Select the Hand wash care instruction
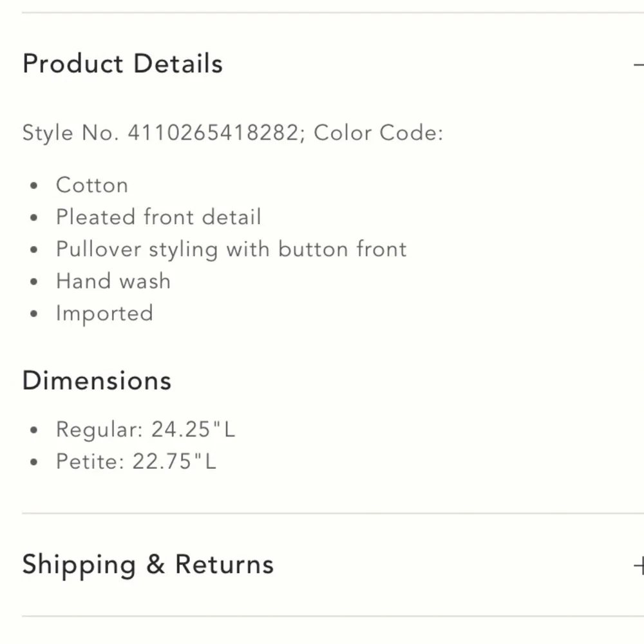 [113, 281]
